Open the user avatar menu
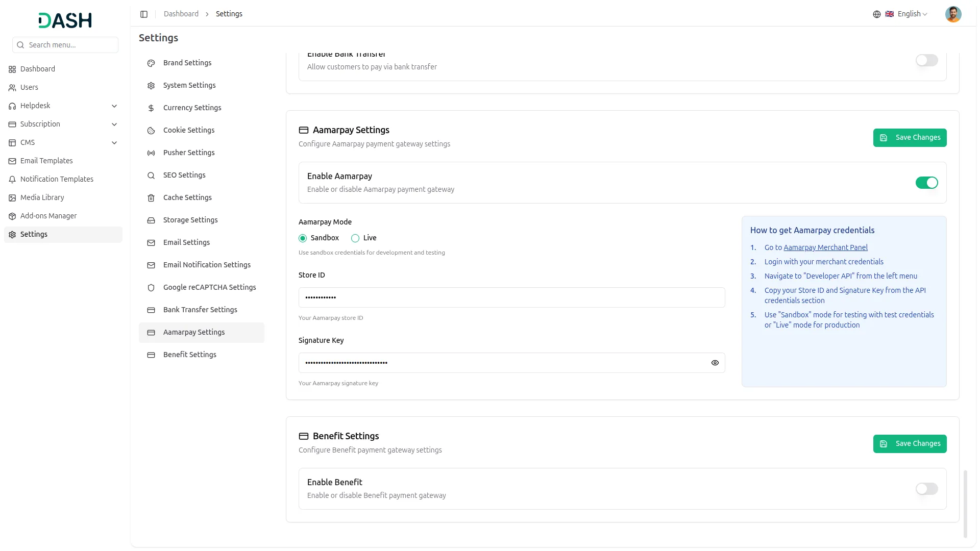This screenshot has width=980, height=551. (x=953, y=14)
